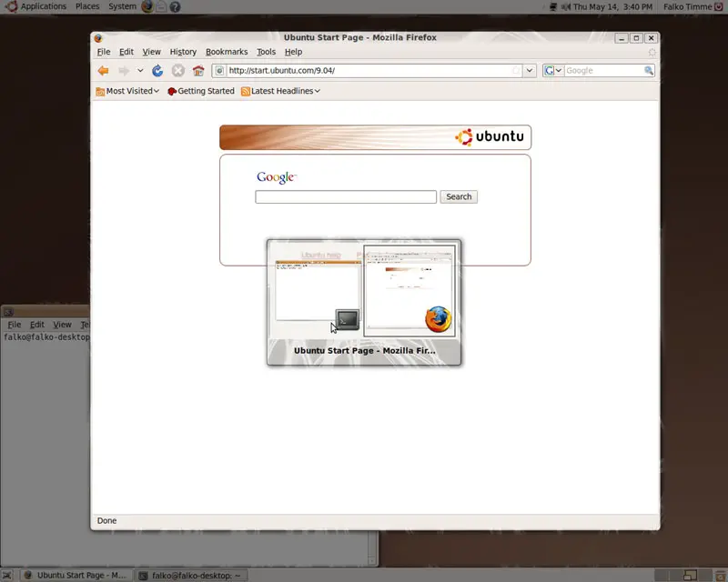
Task: Open the File menu in Firefox
Action: (x=104, y=52)
